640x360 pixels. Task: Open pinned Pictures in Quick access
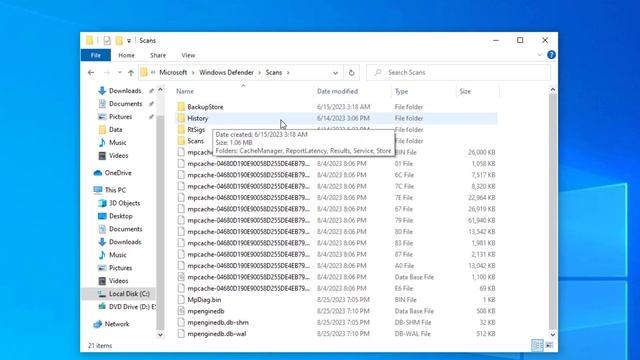pyautogui.click(x=120, y=117)
